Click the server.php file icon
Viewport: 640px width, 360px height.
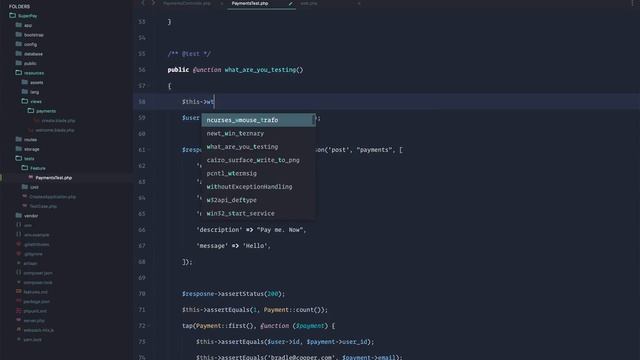coord(19,320)
